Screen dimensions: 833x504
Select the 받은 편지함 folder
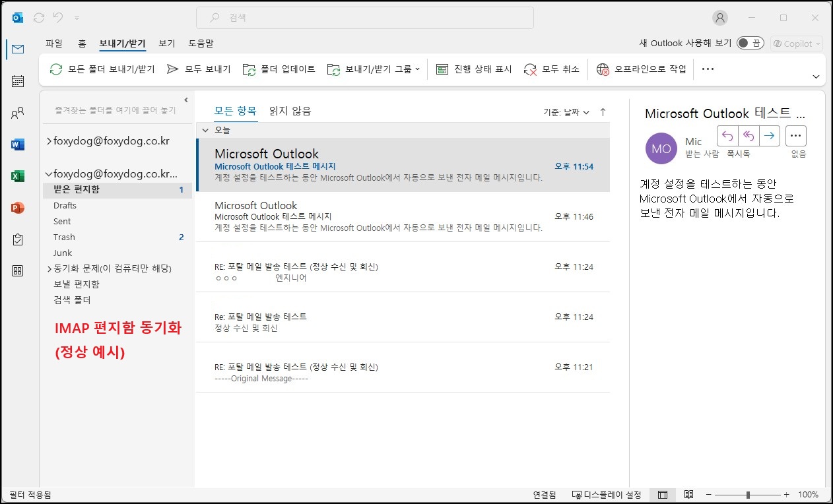(117, 190)
